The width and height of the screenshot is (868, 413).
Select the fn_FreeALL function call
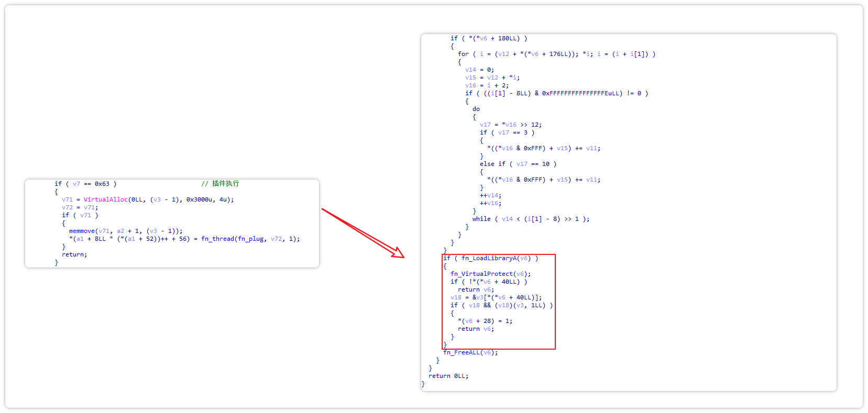pyautogui.click(x=462, y=352)
